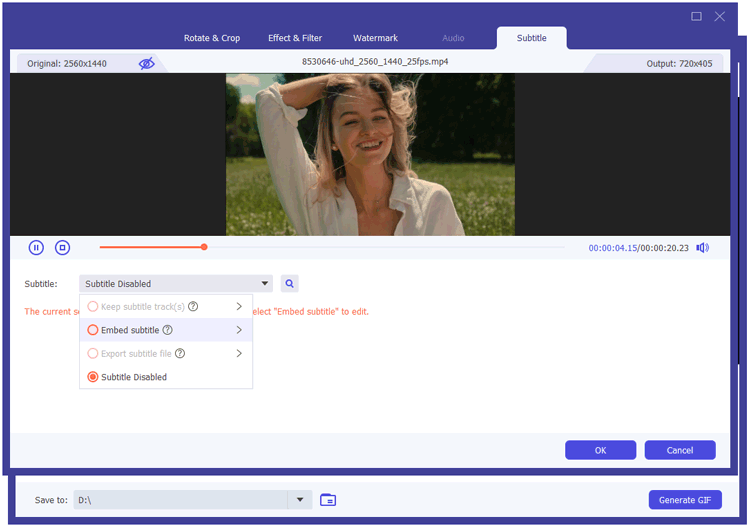This screenshot has width=750, height=527.
Task: Stop the video preview playback
Action: [62, 248]
